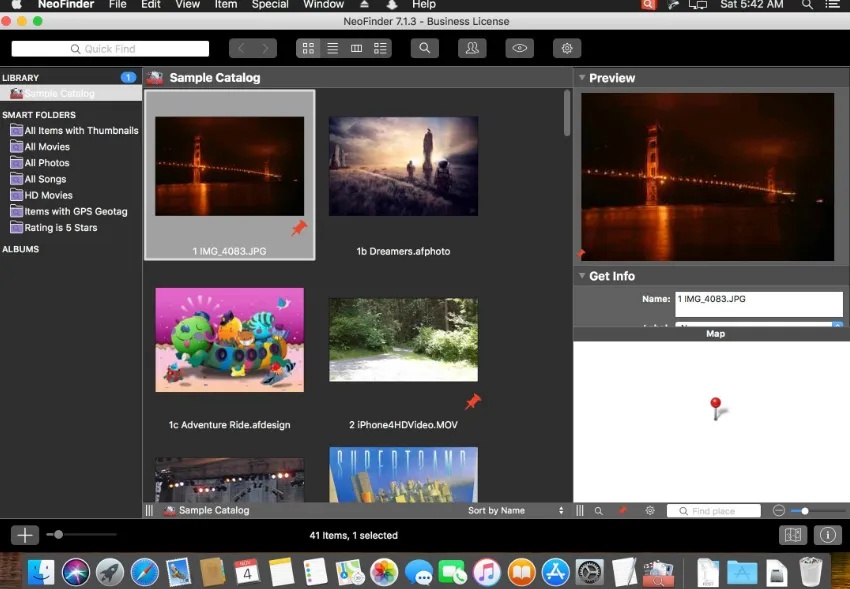The height and width of the screenshot is (589, 850).
Task: Open Spotlight search in the menu bar
Action: (x=807, y=5)
